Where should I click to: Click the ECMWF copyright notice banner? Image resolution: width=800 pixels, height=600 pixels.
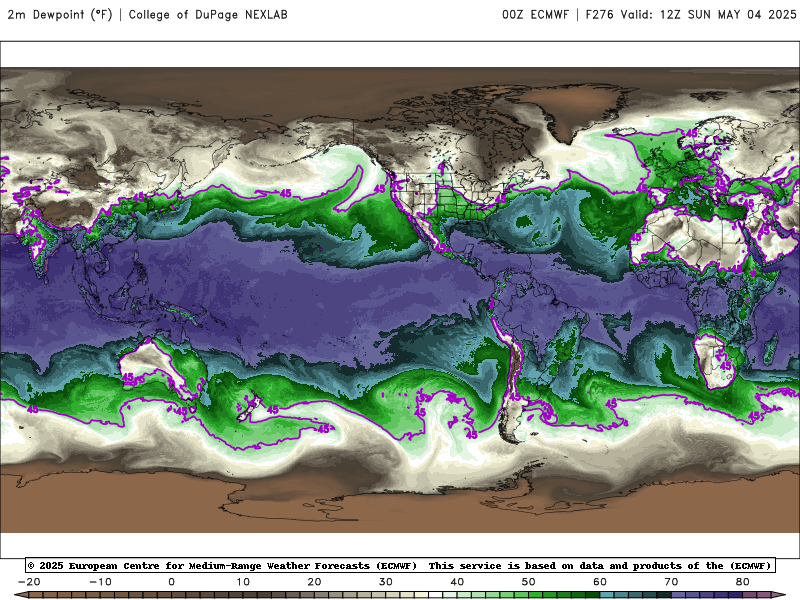point(401,565)
